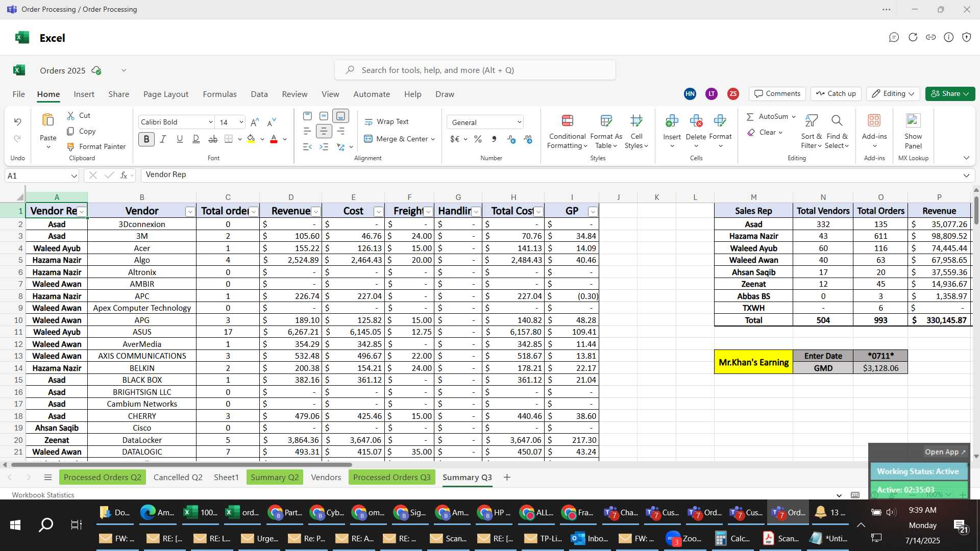Click the Clear button
Viewport: 980px width, 551px height.
[765, 133]
